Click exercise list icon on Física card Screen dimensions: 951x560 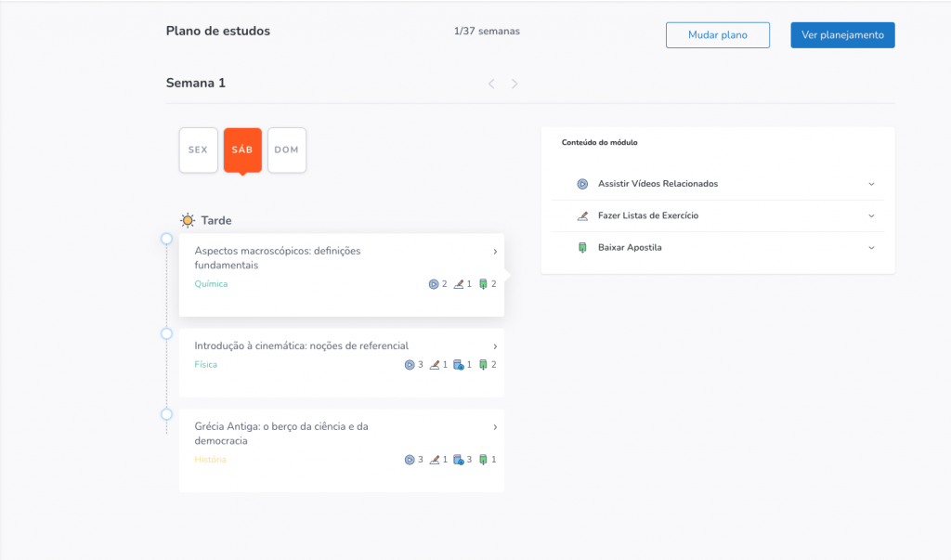[435, 365]
